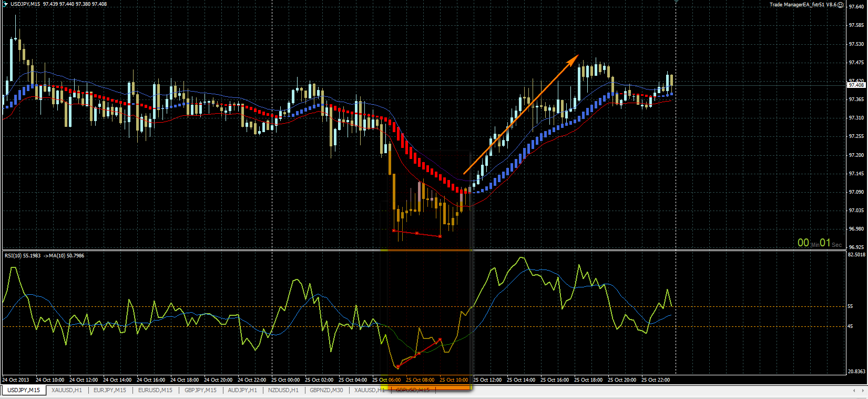Click the current price label 97.408
This screenshot has width=868, height=399.
click(x=856, y=85)
